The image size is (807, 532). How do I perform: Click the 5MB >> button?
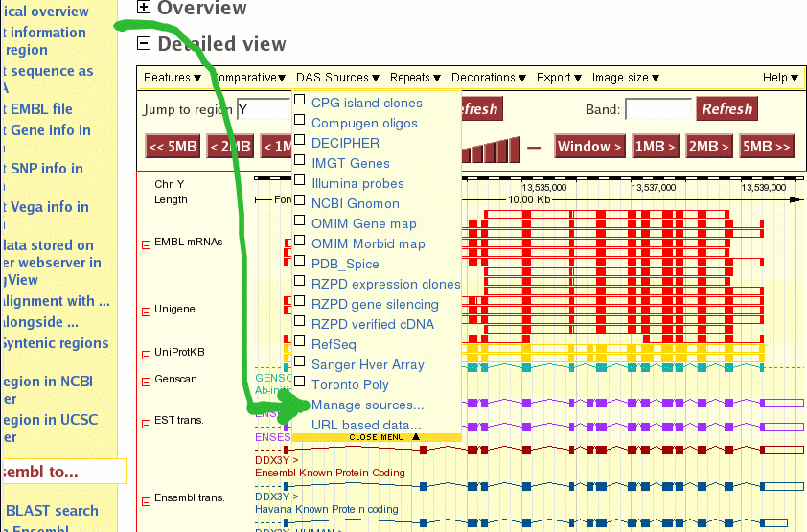tap(767, 147)
